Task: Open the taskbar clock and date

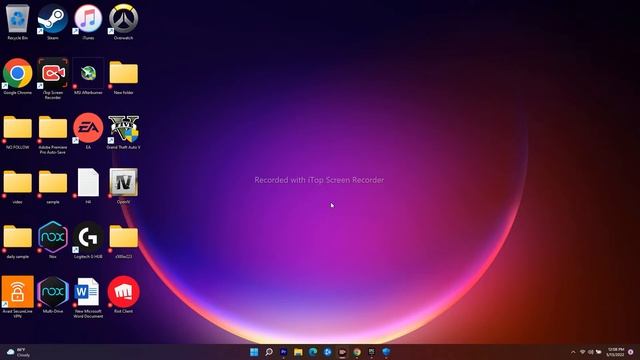Action: click(616, 352)
